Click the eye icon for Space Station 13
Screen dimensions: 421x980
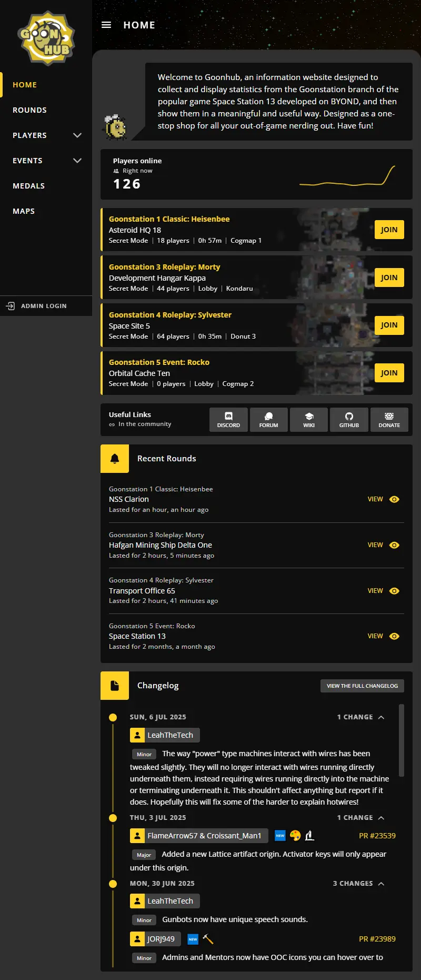394,636
